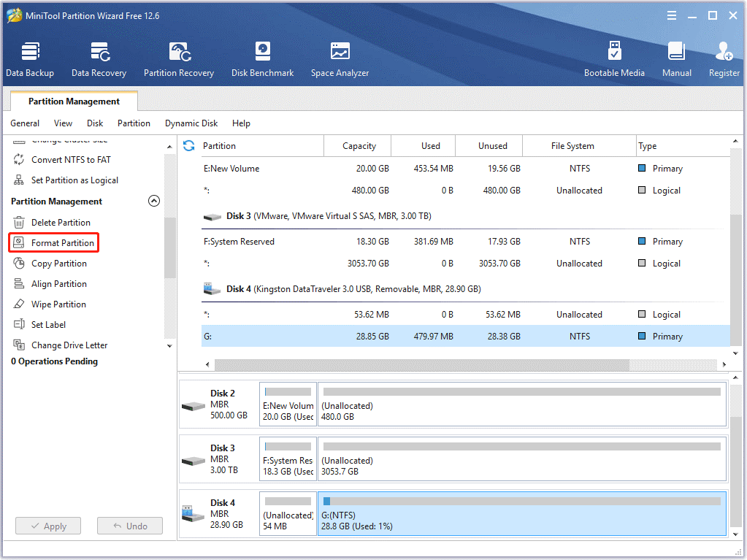Screen dimensions: 747x560
Task: Select the Disk 4 icon in disk map
Action: (193, 513)
